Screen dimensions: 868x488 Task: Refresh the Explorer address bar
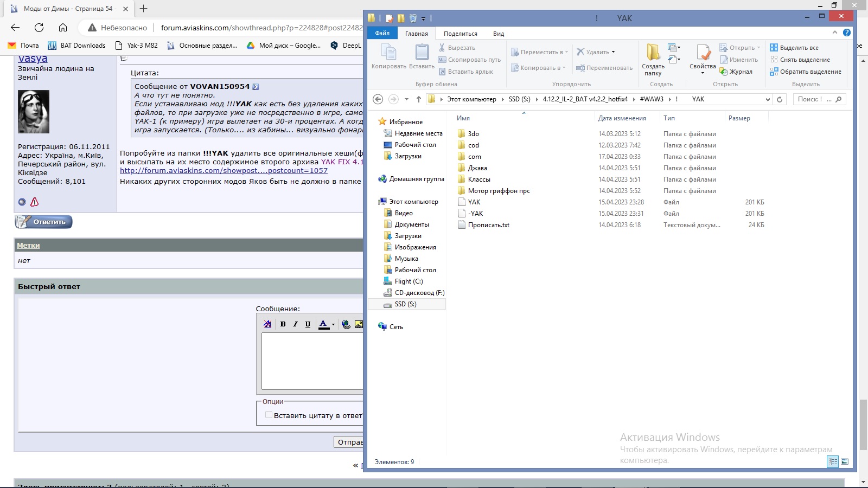click(x=780, y=99)
